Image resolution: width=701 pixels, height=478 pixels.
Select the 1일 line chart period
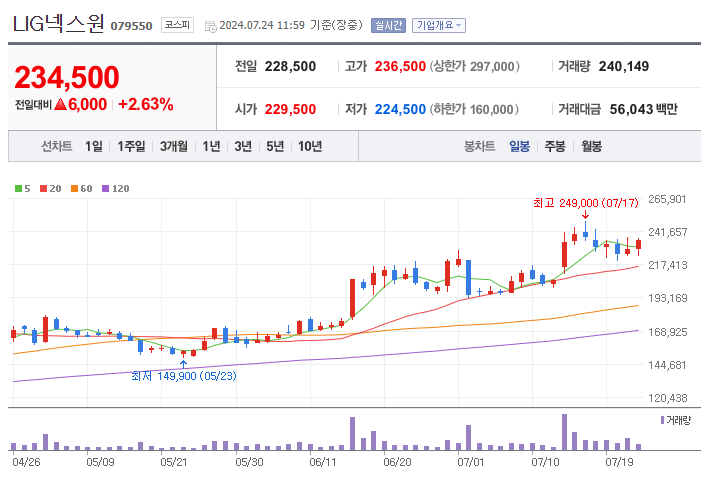(x=94, y=146)
